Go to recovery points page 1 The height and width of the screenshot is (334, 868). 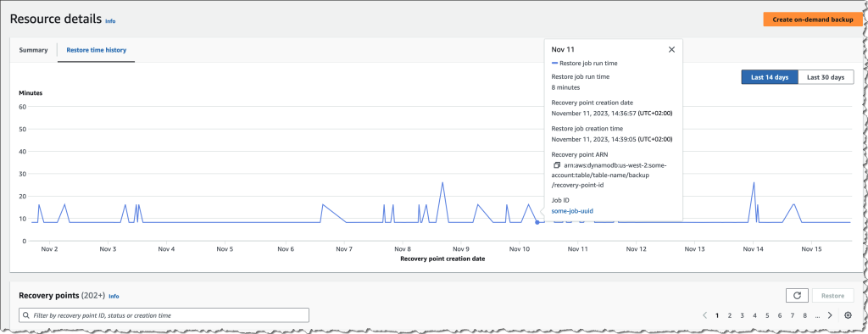point(717,315)
